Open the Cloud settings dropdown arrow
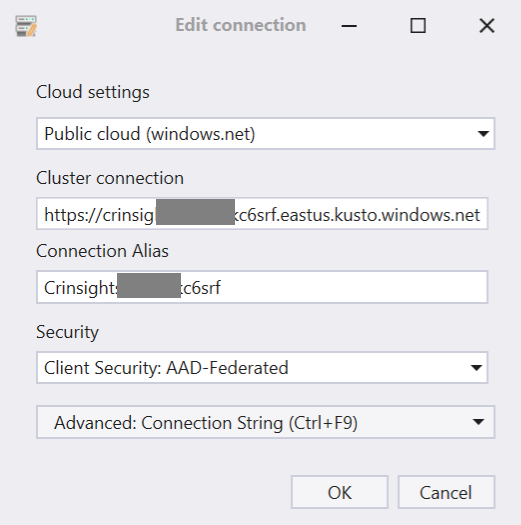This screenshot has height=525, width=521. pyautogui.click(x=483, y=134)
